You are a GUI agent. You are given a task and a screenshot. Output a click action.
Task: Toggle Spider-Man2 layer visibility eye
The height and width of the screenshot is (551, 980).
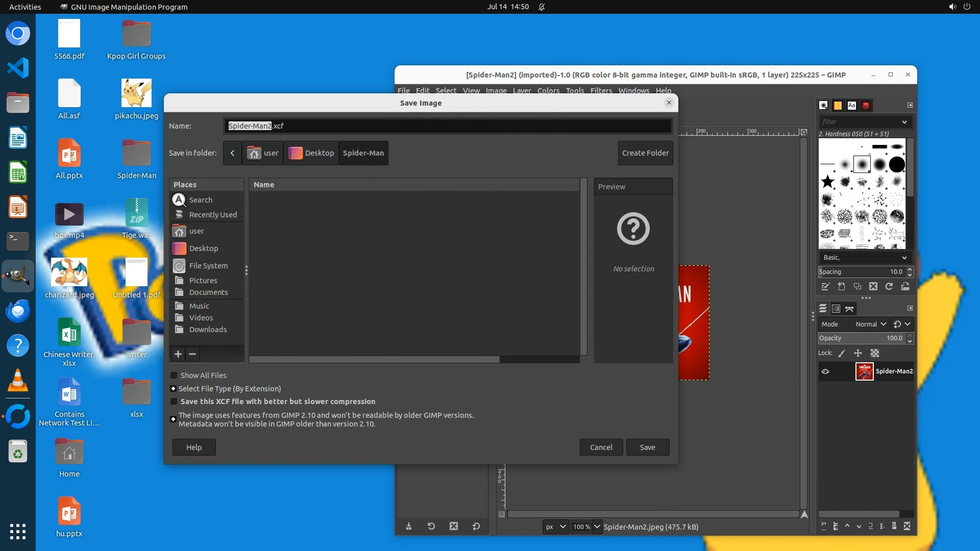point(825,371)
